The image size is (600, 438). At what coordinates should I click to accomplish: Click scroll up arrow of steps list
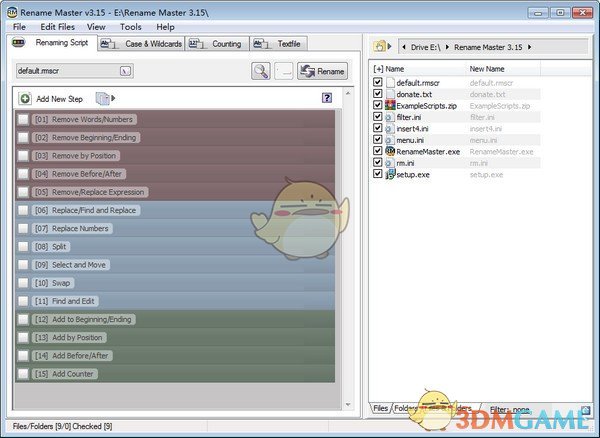point(348,93)
